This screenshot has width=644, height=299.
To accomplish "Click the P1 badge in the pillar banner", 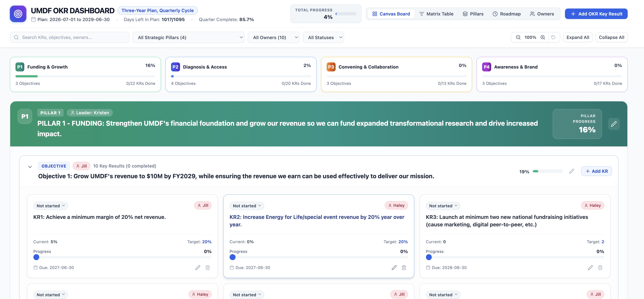I will click(25, 116).
